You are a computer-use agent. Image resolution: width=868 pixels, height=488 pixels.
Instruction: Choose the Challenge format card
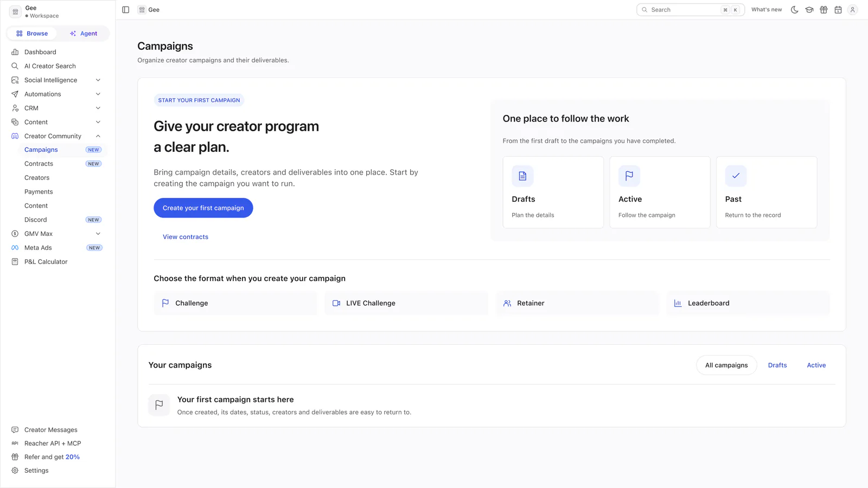(235, 303)
